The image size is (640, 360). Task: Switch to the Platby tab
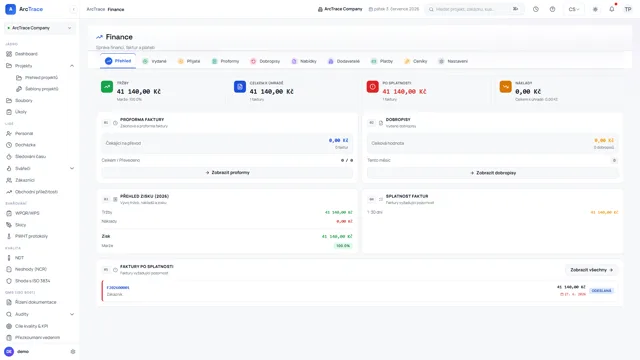click(382, 61)
